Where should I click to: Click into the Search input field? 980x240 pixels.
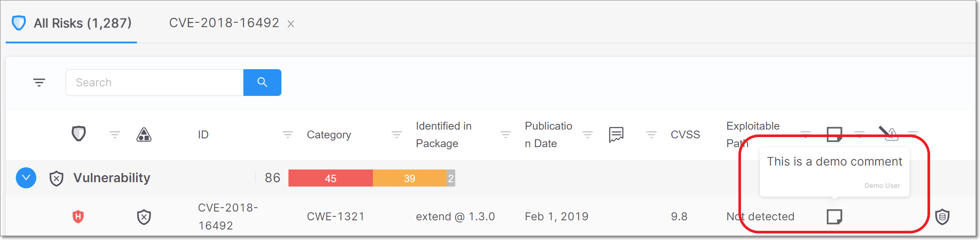(155, 82)
